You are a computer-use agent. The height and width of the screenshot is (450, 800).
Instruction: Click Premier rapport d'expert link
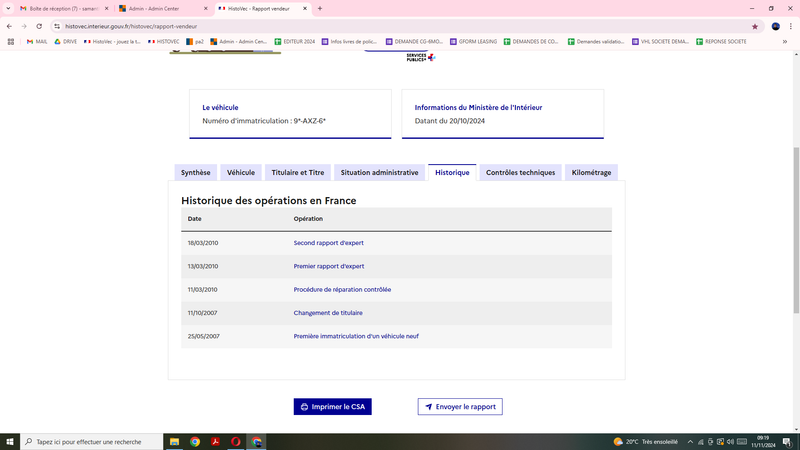(329, 266)
